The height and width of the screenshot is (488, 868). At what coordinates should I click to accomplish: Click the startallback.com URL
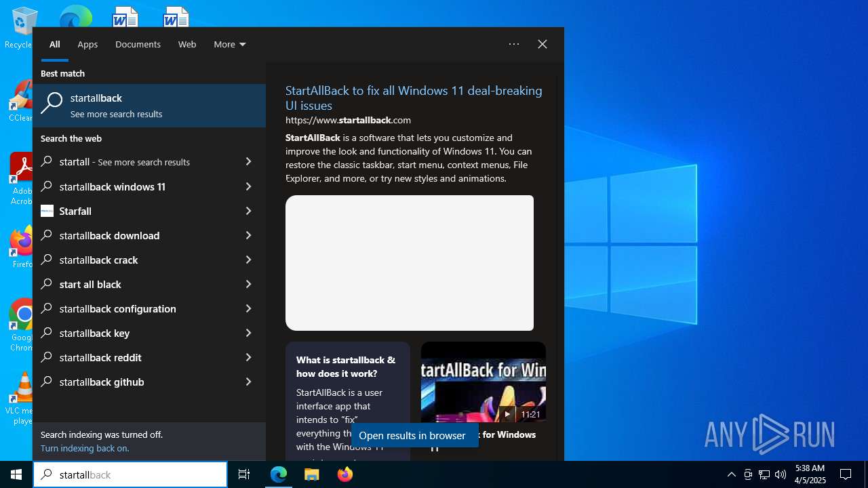348,120
